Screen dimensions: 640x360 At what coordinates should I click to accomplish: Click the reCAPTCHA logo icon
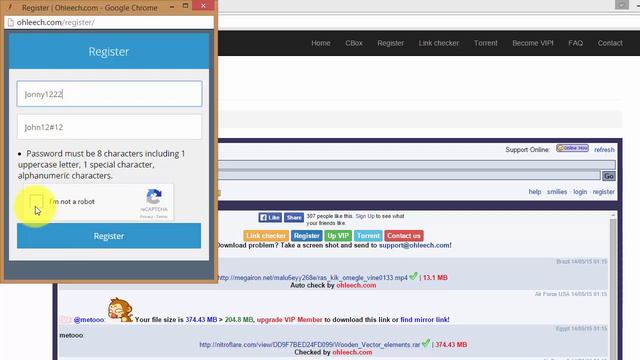click(x=154, y=197)
